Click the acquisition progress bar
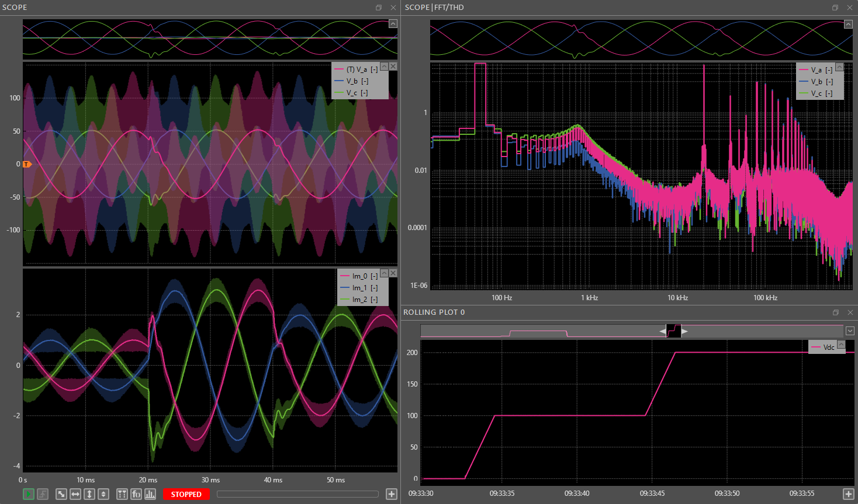 point(297,494)
